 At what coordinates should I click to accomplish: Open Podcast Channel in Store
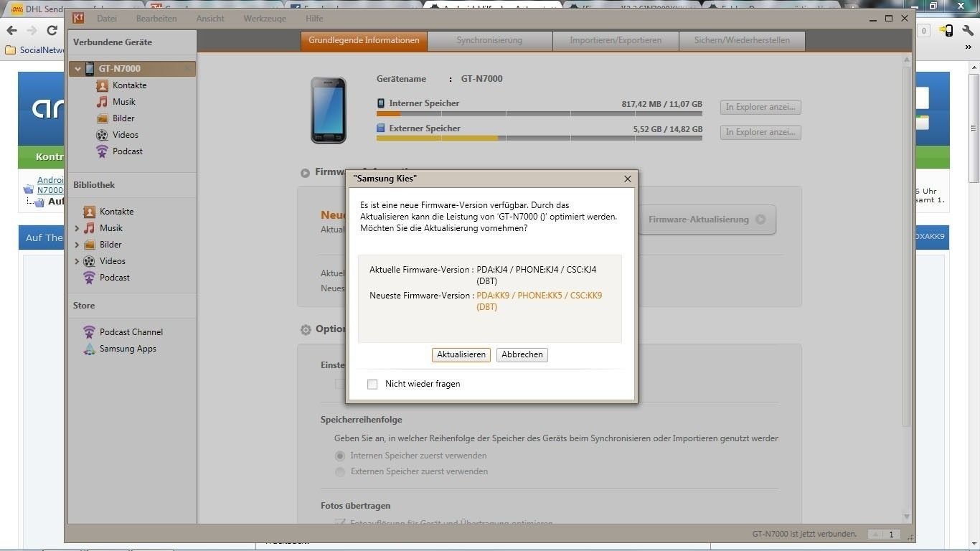131,332
